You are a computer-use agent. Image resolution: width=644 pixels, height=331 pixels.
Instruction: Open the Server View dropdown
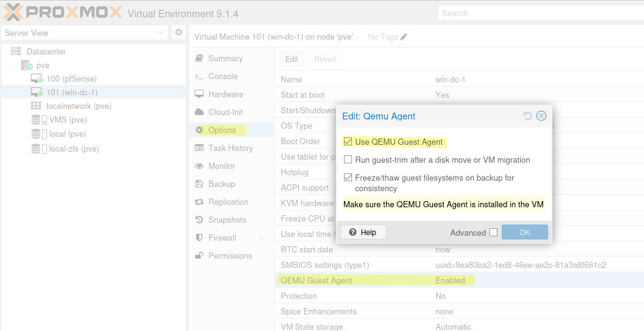161,32
